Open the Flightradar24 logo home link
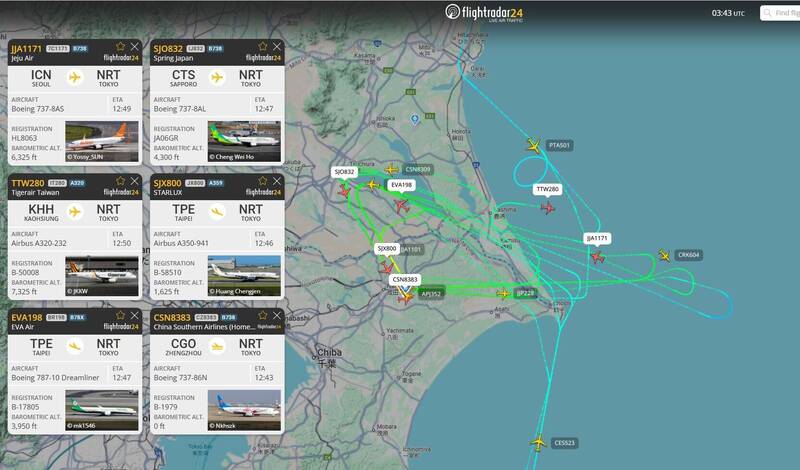800x470 pixels. [484, 13]
